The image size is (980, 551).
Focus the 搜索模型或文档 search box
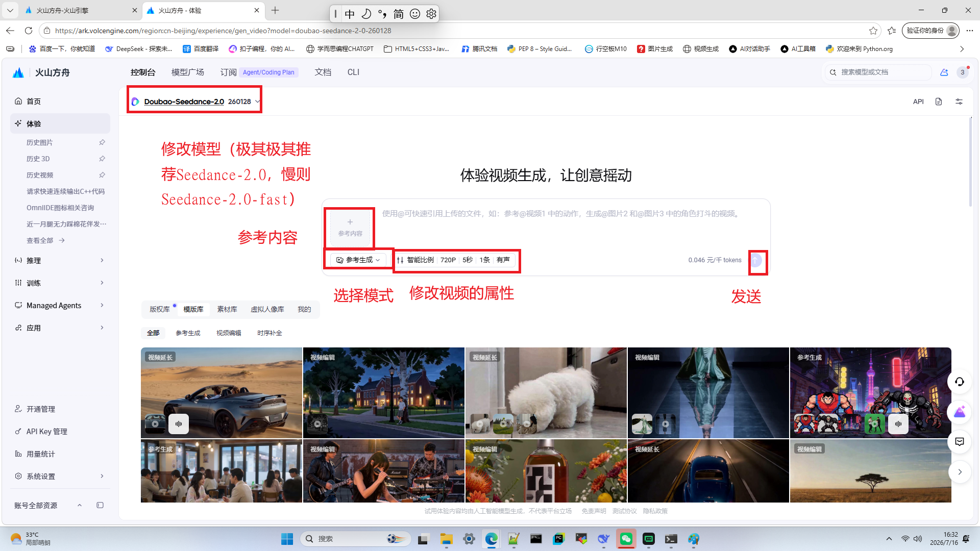coord(878,72)
